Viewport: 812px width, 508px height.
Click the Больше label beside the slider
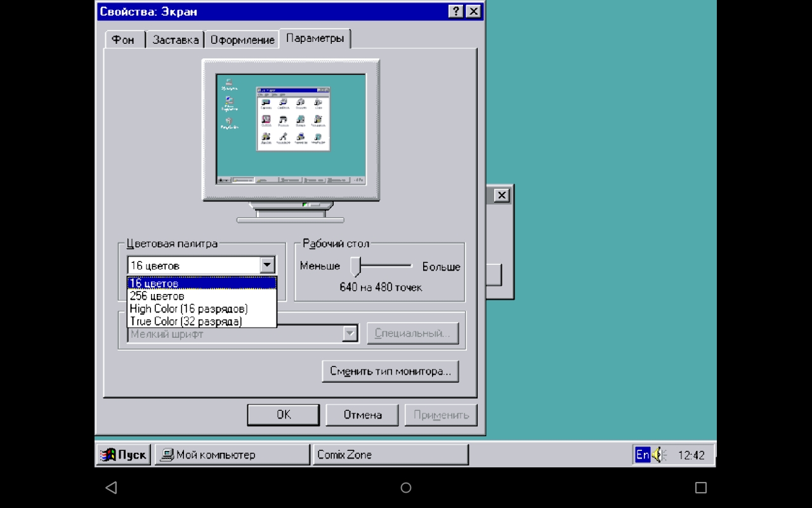tap(442, 266)
